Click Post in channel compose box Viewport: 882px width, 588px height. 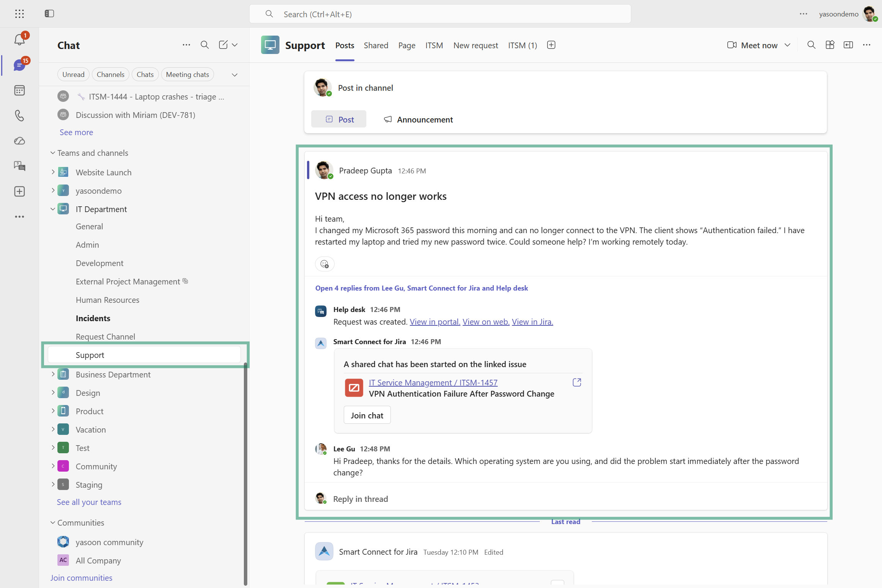366,88
